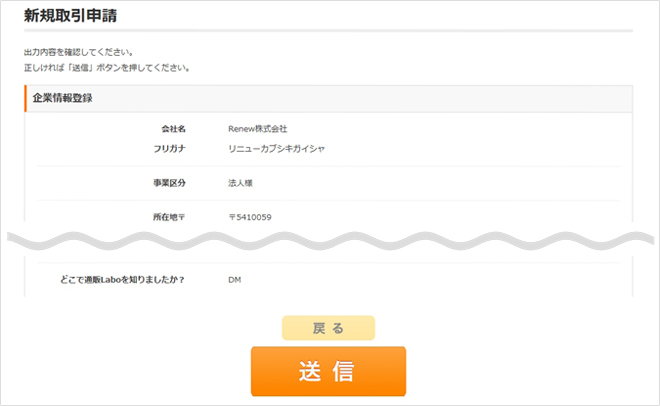The height and width of the screenshot is (406, 660).
Task: Select the postal code 〒5410059
Action: point(250,217)
